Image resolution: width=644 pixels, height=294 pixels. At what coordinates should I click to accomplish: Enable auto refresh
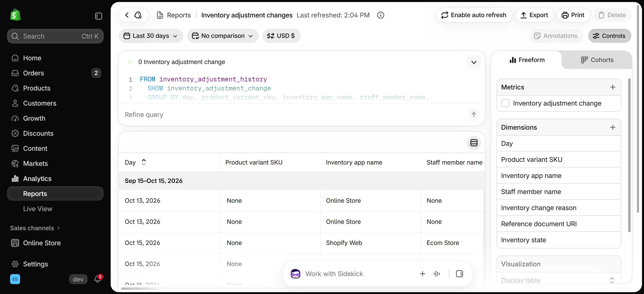tap(474, 15)
